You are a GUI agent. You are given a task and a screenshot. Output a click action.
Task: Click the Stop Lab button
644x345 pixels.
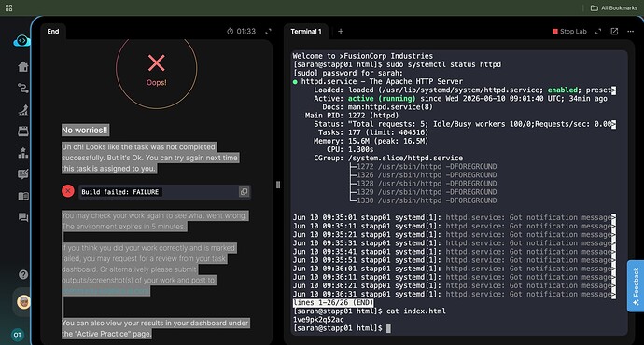click(x=569, y=31)
